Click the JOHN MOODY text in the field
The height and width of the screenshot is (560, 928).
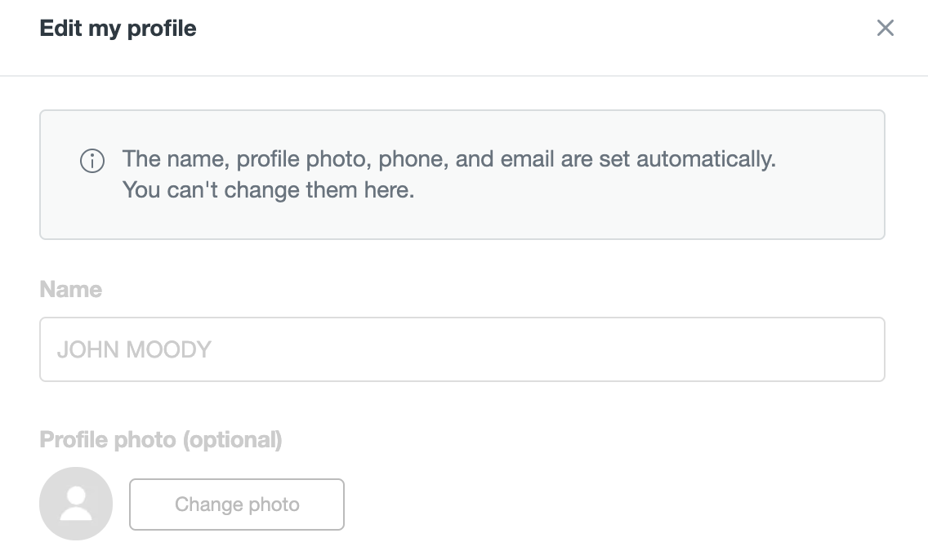[x=134, y=349]
